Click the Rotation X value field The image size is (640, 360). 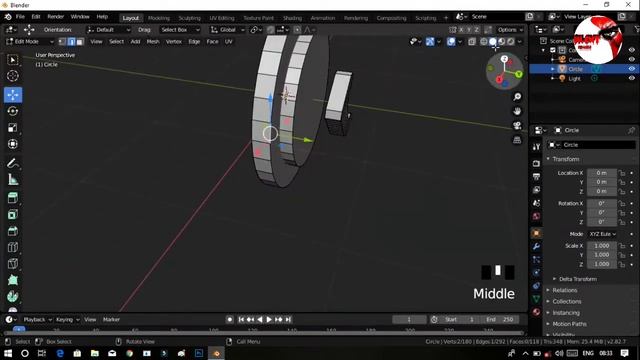[602, 203]
